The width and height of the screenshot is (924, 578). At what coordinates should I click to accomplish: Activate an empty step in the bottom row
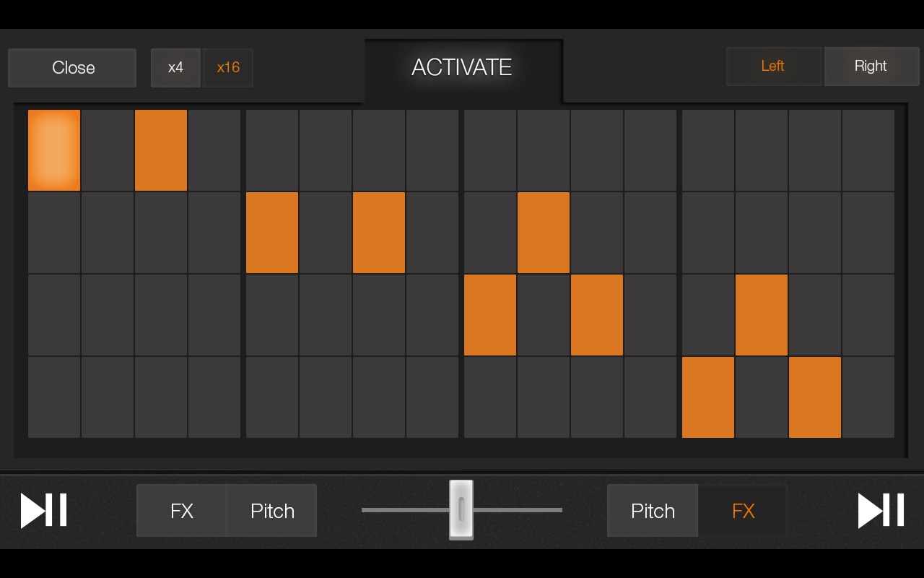pyautogui.click(x=54, y=397)
